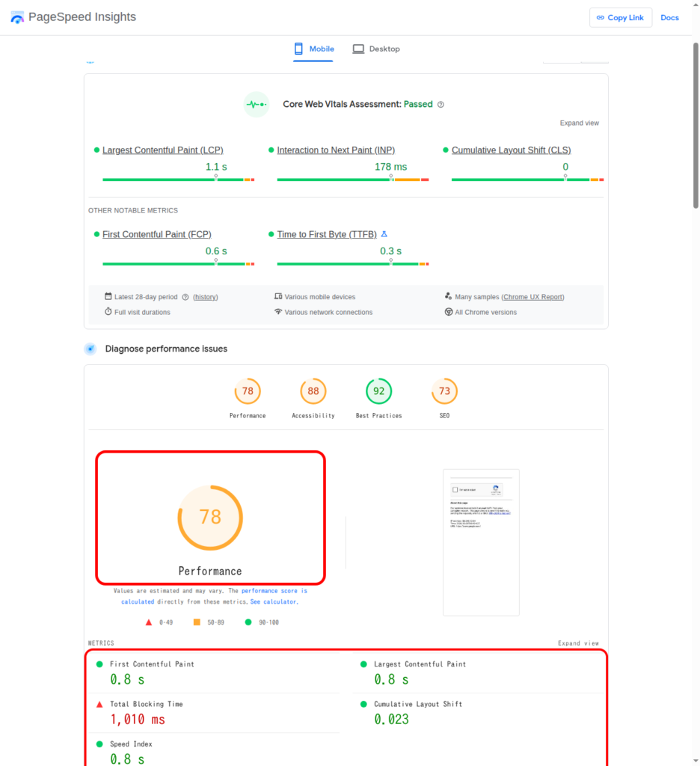Click the calendar icon for Latest 28-day period

[107, 296]
